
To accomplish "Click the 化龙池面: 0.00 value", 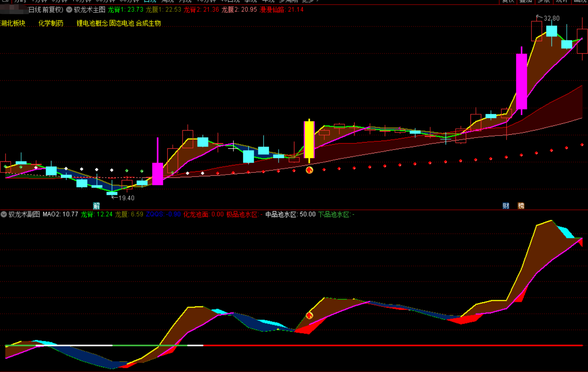I will [x=203, y=214].
